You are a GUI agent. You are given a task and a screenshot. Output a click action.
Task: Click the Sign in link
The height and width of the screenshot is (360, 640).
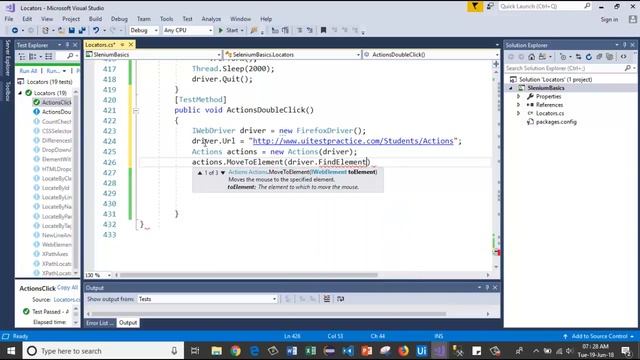coord(609,20)
